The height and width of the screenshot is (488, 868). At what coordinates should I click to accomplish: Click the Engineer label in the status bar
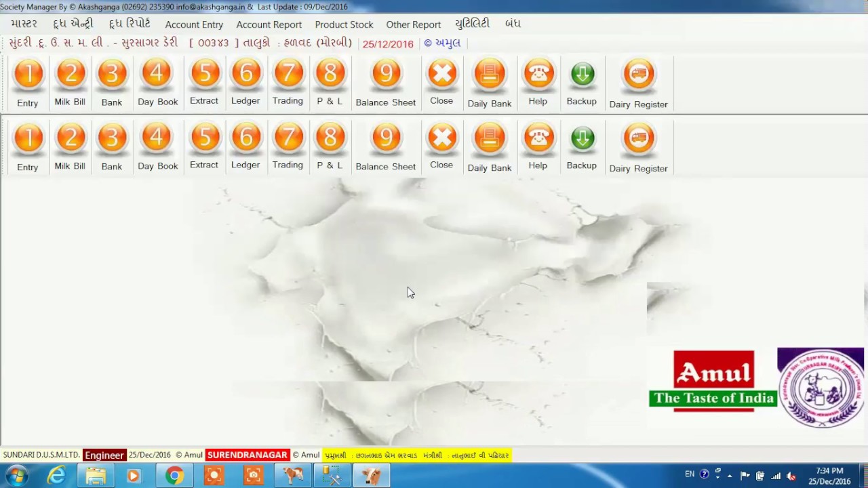coord(104,455)
